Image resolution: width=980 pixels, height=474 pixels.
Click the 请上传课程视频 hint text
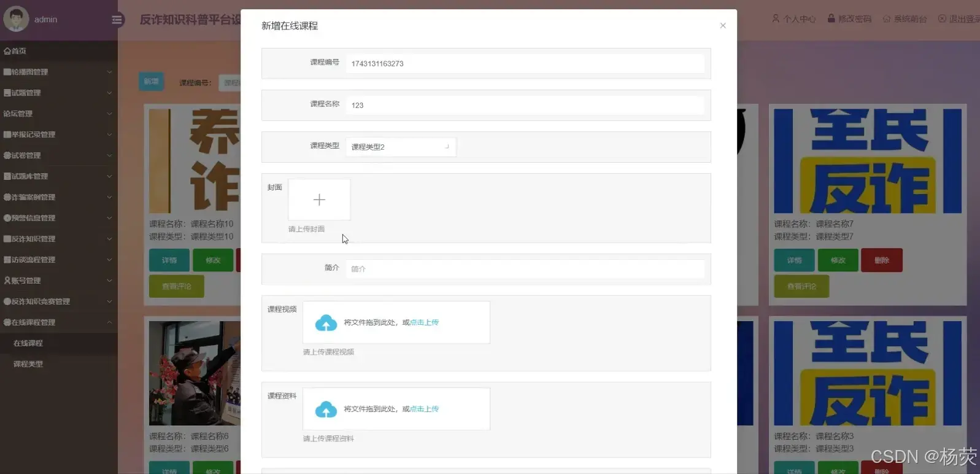click(x=328, y=352)
